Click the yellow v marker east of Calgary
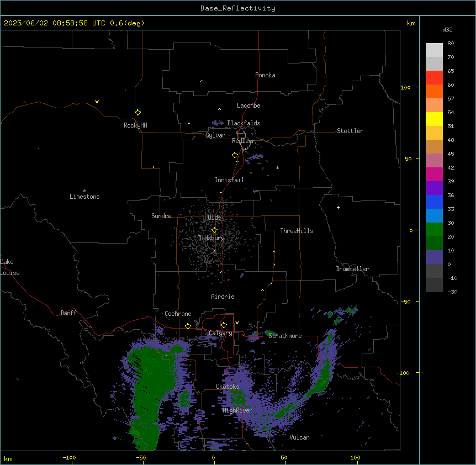The height and width of the screenshot is (465, 476). [x=237, y=323]
